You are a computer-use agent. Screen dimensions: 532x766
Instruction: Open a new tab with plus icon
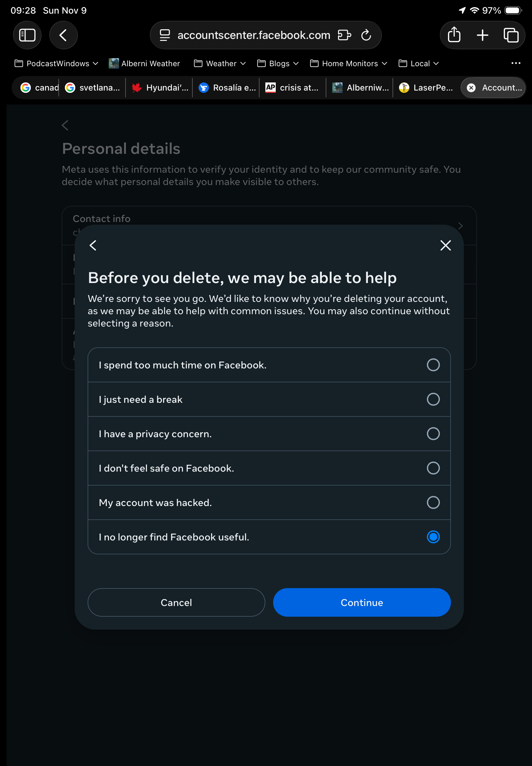point(482,35)
